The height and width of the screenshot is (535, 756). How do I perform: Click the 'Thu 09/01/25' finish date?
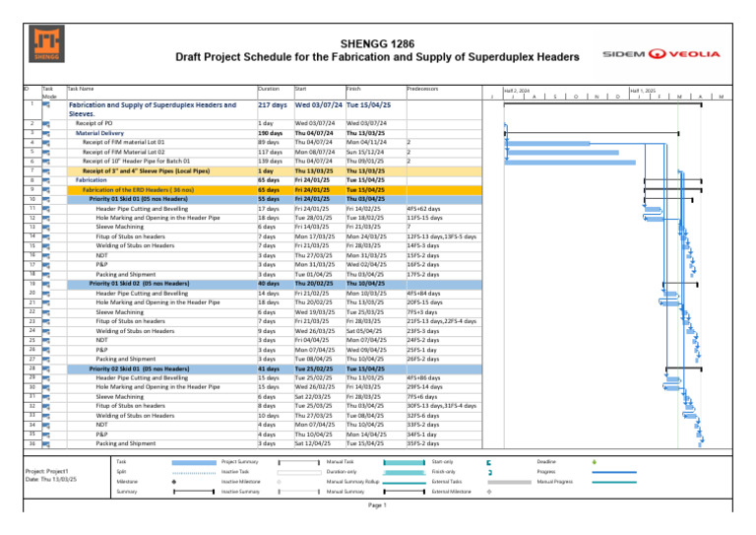click(365, 162)
